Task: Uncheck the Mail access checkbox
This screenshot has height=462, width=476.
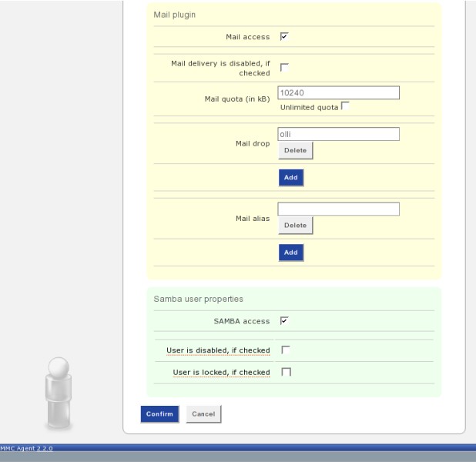Action: pyautogui.click(x=284, y=37)
